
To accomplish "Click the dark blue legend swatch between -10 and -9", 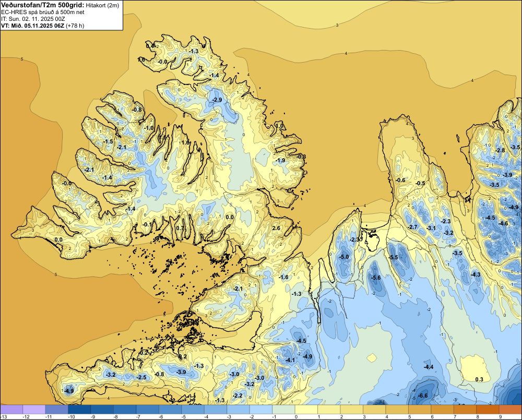I will [79, 410].
